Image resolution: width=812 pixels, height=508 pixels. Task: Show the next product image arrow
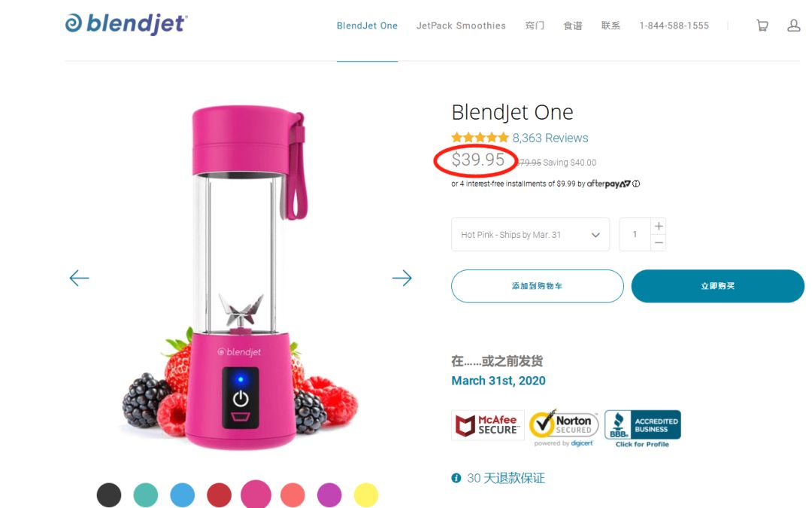(x=401, y=278)
